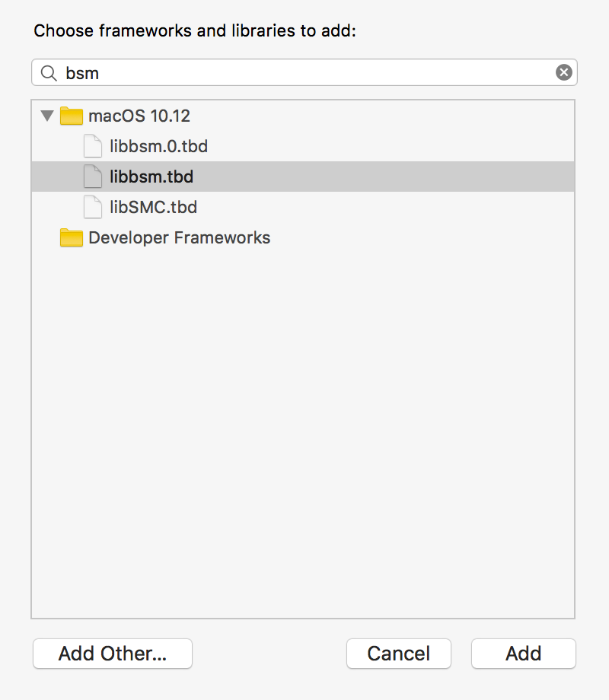Click the macOS 10.12 folder icon
Screen dimensions: 609x700
(x=72, y=116)
